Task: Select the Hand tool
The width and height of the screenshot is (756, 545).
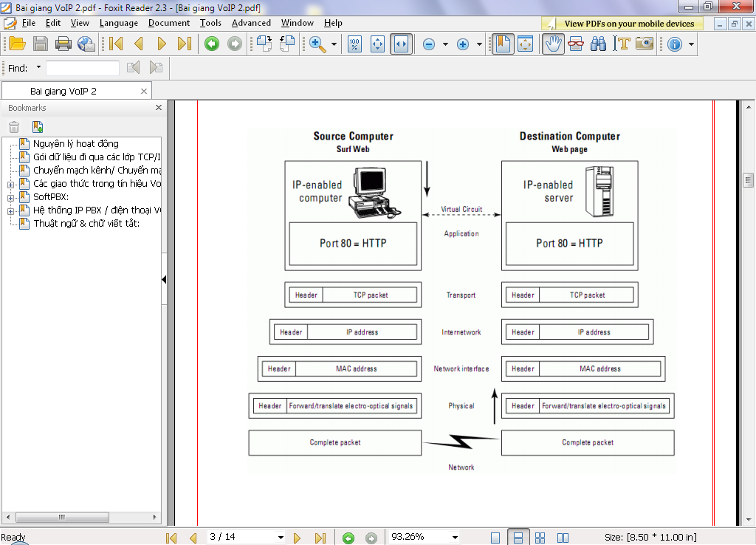Action: [554, 44]
